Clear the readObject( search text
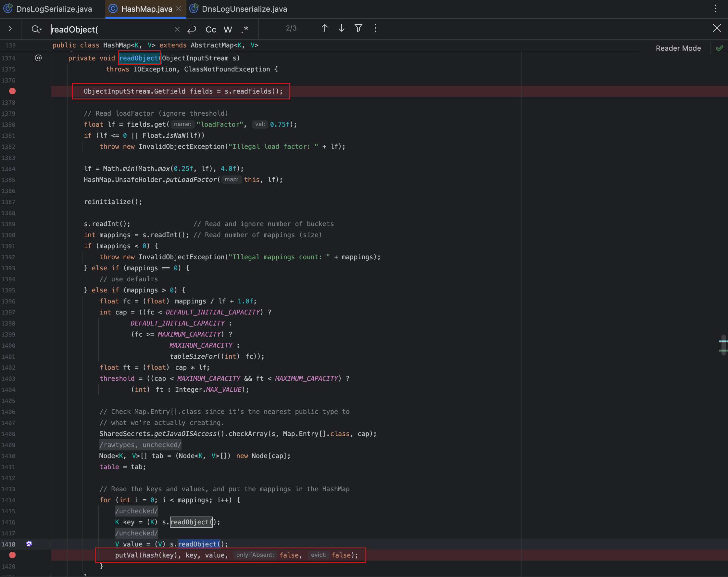The image size is (728, 577). click(177, 29)
